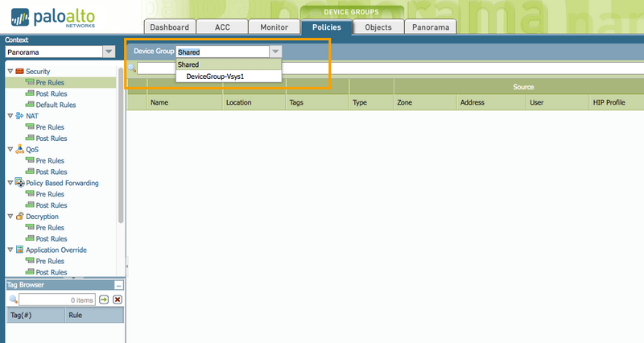Click the Context field showing Panorama

[54, 52]
